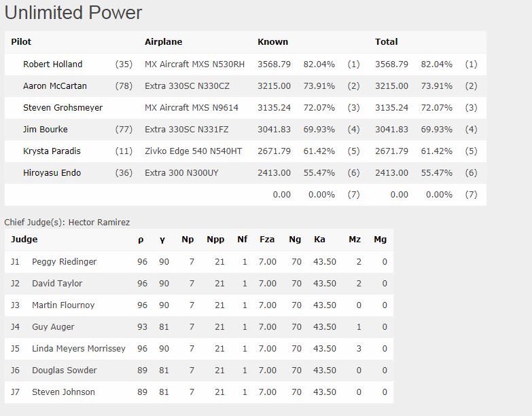The image size is (532, 416).
Task: Select judge David Taylor row
Action: [199, 284]
